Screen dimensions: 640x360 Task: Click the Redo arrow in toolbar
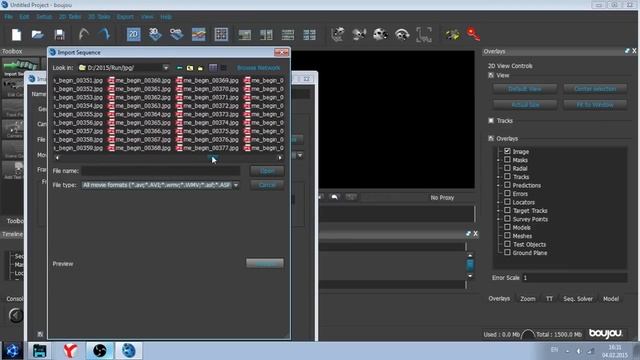click(104, 34)
